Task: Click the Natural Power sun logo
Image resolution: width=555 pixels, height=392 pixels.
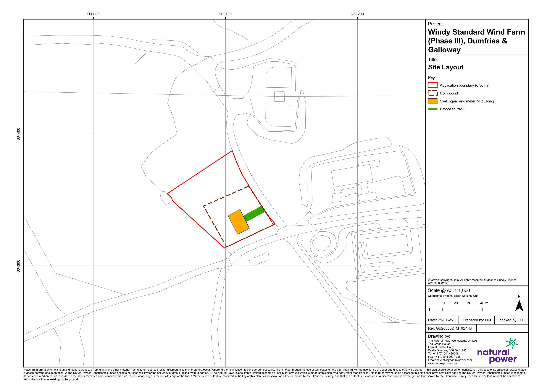Action: click(x=512, y=343)
